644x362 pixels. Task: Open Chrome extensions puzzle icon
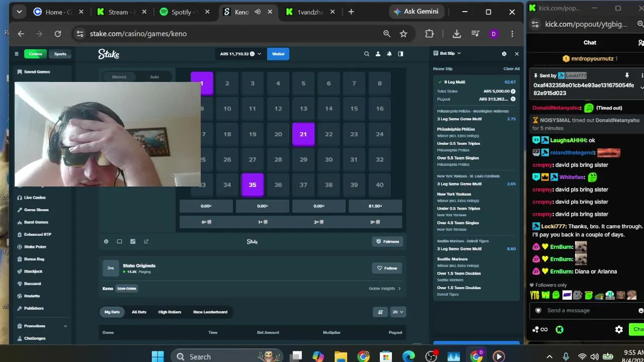click(x=429, y=34)
